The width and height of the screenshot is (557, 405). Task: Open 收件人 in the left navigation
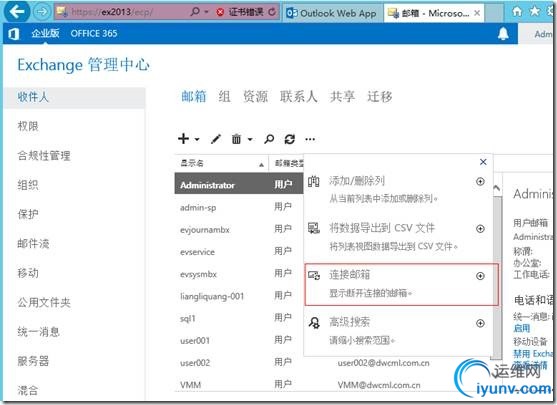point(74,97)
